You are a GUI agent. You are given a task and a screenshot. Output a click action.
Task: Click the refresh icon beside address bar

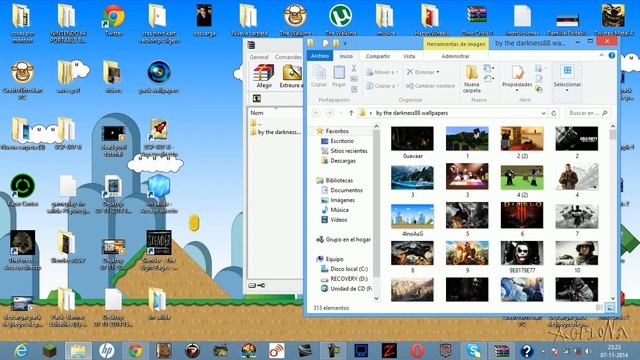click(x=553, y=113)
